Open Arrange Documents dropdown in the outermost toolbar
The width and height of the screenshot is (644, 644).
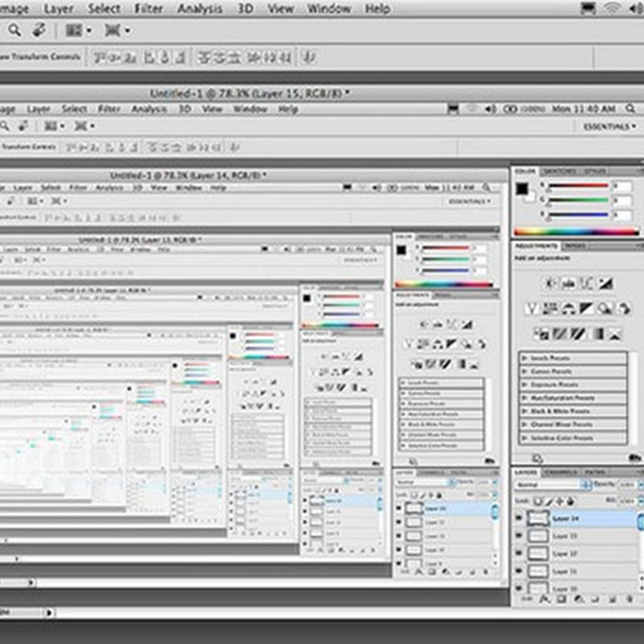pos(79,31)
